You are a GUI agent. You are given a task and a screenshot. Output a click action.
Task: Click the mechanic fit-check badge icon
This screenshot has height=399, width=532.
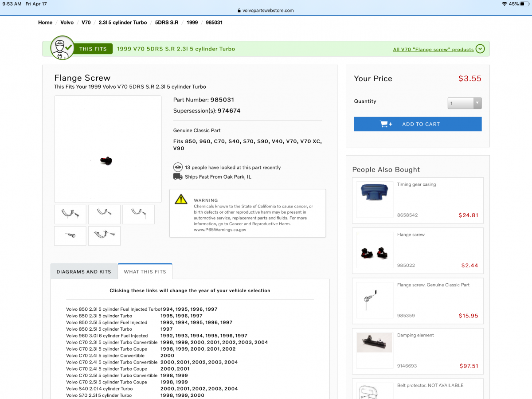click(x=63, y=48)
